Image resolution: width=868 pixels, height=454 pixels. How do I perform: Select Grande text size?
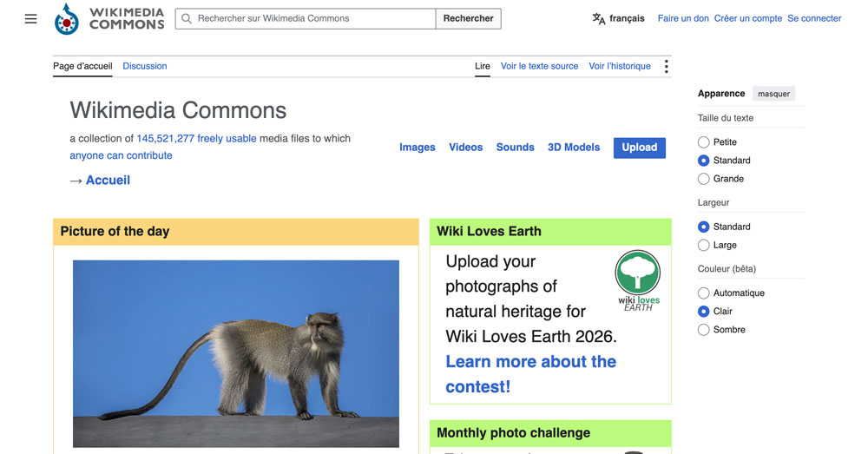point(704,179)
